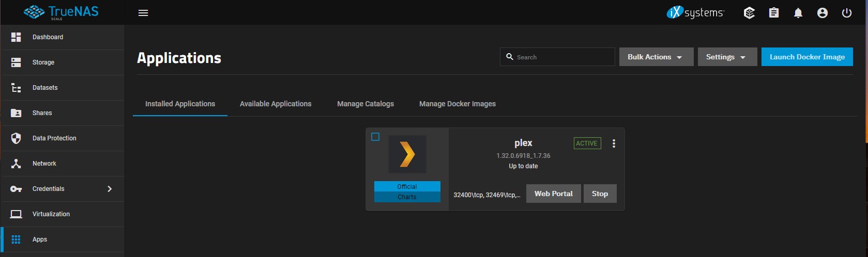Stop the plex application
Screen dimensions: 868x257
tap(600, 194)
